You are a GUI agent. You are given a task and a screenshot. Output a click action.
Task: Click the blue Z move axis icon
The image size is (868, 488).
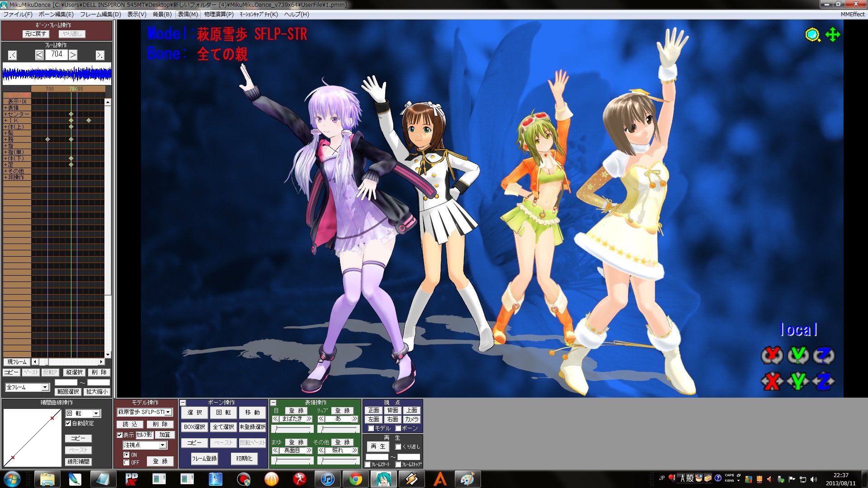coord(824,381)
